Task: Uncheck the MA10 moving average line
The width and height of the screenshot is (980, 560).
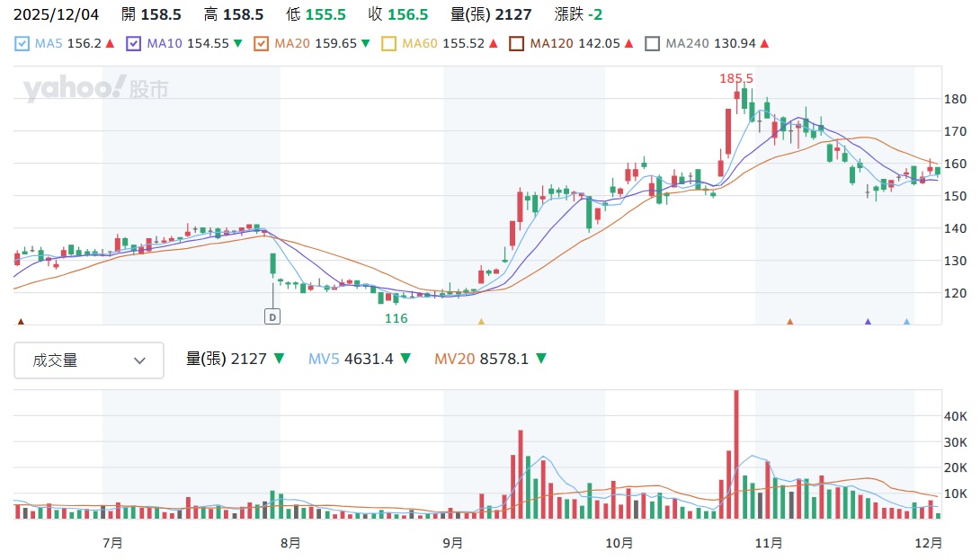Action: pos(134,43)
